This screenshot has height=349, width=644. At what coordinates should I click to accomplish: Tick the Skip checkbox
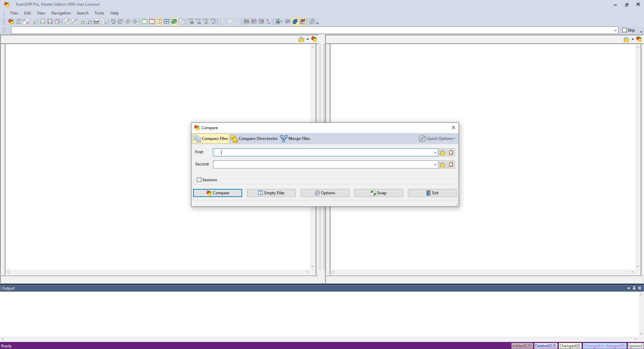coord(625,30)
